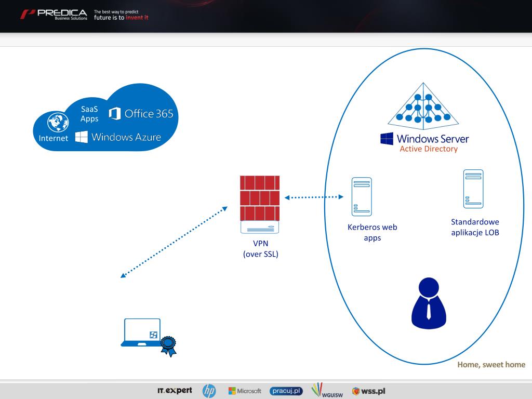Click the IT.expert sponsor logo

(175, 391)
